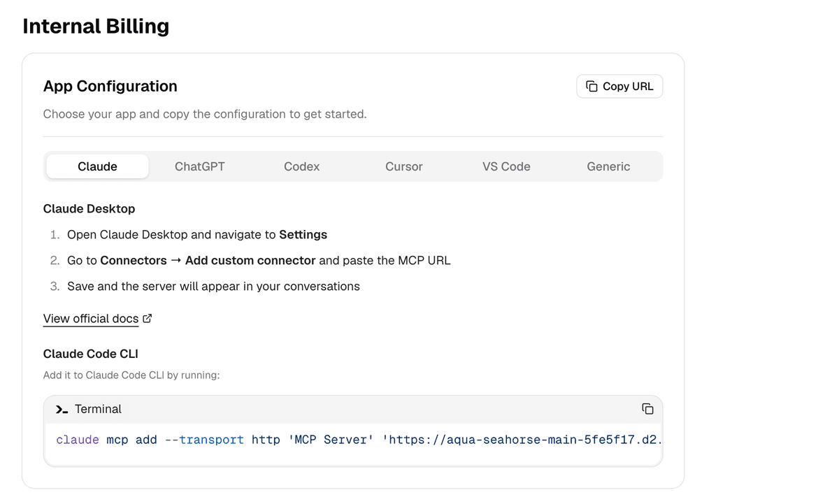
Task: Click 'Add it to Claude Code CLI' text
Action: pyautogui.click(x=131, y=375)
